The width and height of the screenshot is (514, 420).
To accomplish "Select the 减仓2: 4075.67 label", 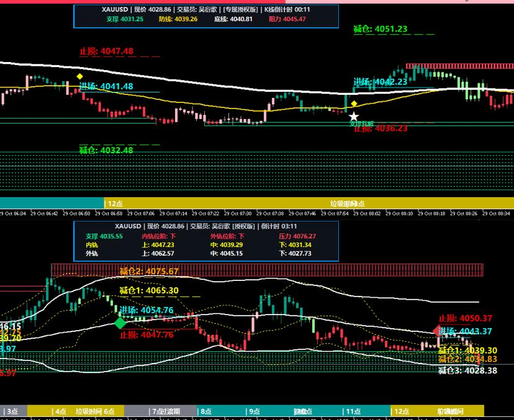I will (149, 271).
